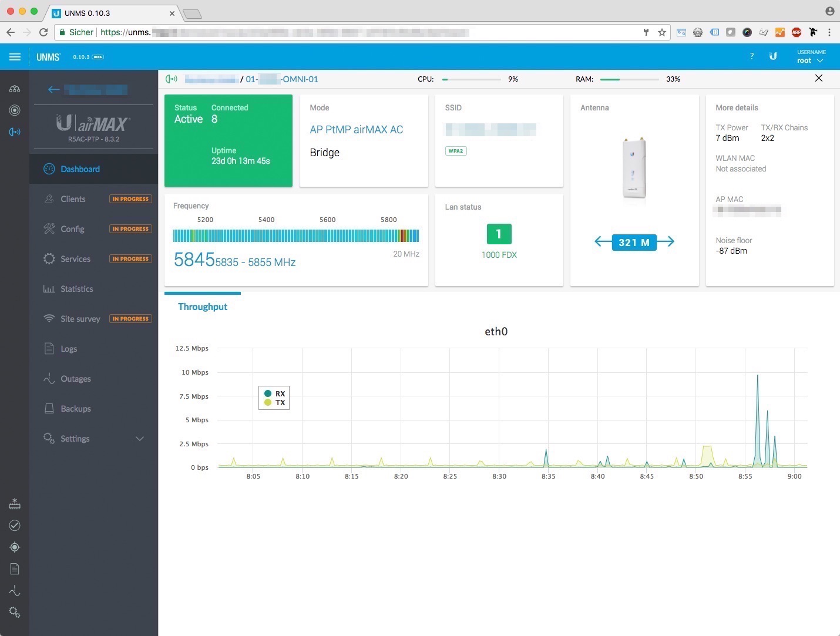The width and height of the screenshot is (840, 636).
Task: Open the Backups page
Action: 76,409
